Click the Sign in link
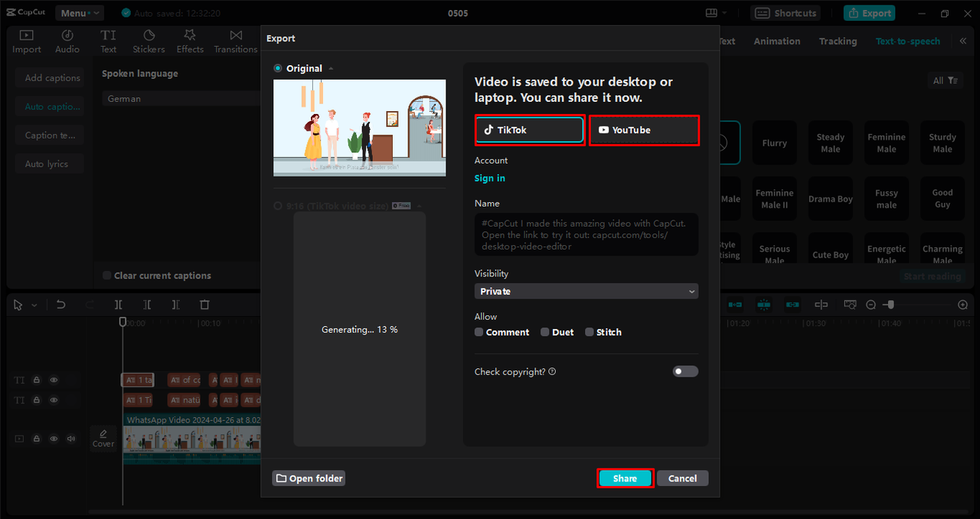 pos(489,178)
